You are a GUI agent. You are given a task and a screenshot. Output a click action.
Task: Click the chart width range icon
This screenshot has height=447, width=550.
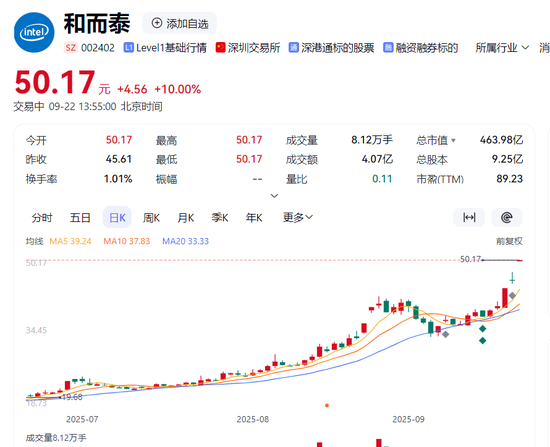coord(469,217)
